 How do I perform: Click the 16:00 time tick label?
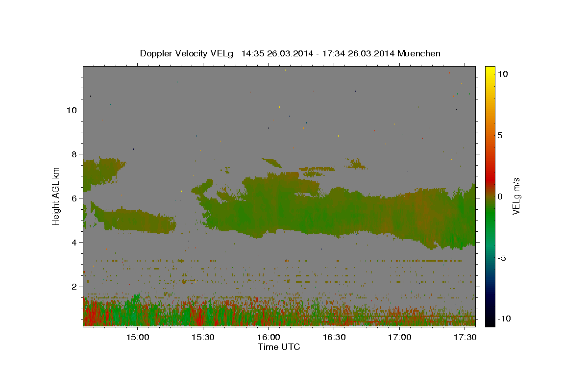pyautogui.click(x=269, y=337)
